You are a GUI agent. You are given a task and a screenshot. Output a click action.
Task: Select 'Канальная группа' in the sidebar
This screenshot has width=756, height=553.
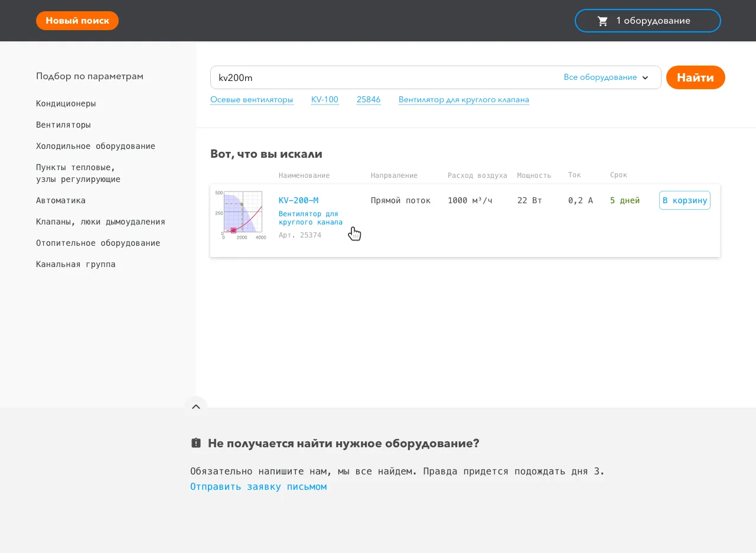click(76, 264)
